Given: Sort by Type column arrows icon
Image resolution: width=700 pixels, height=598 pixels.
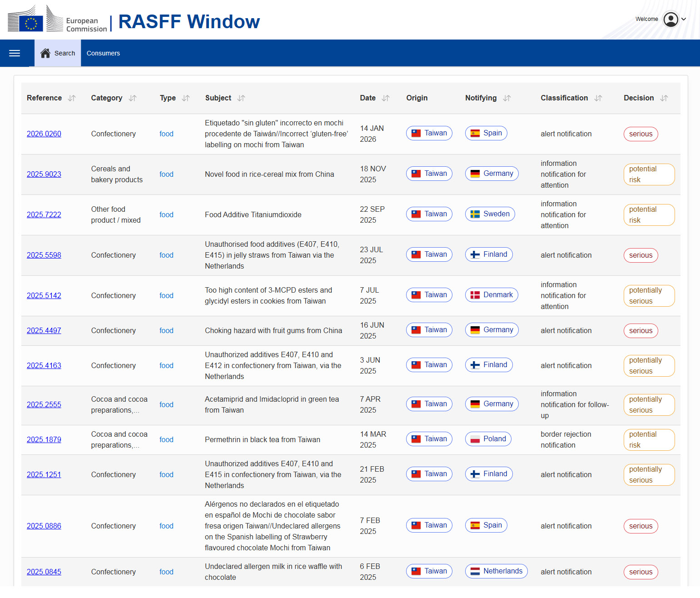Looking at the screenshot, I should tap(186, 98).
